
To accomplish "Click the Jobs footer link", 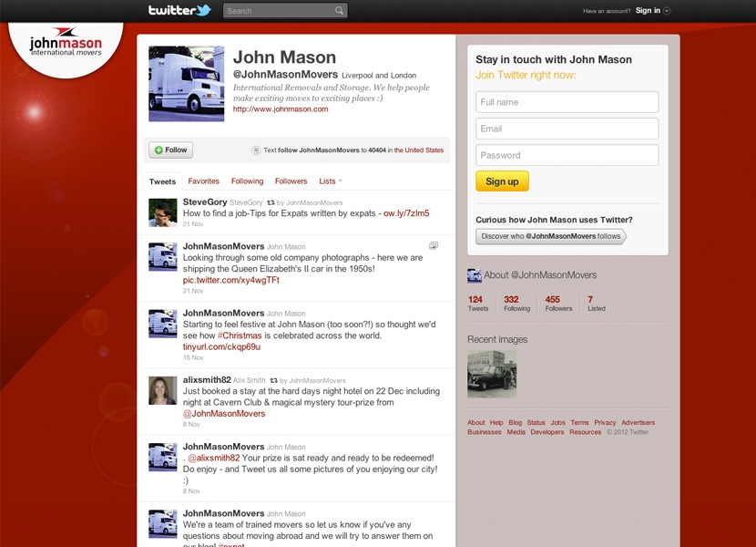I will (x=557, y=422).
